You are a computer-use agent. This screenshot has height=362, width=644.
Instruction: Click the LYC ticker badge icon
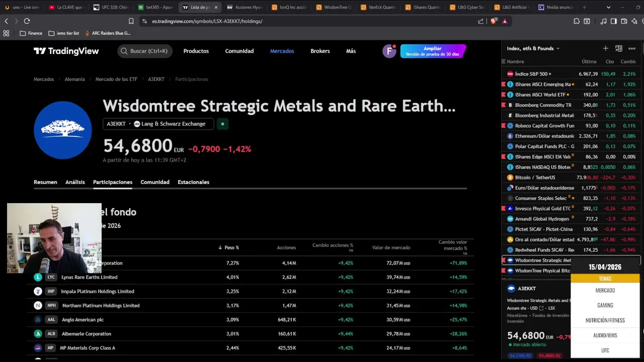pos(51,277)
